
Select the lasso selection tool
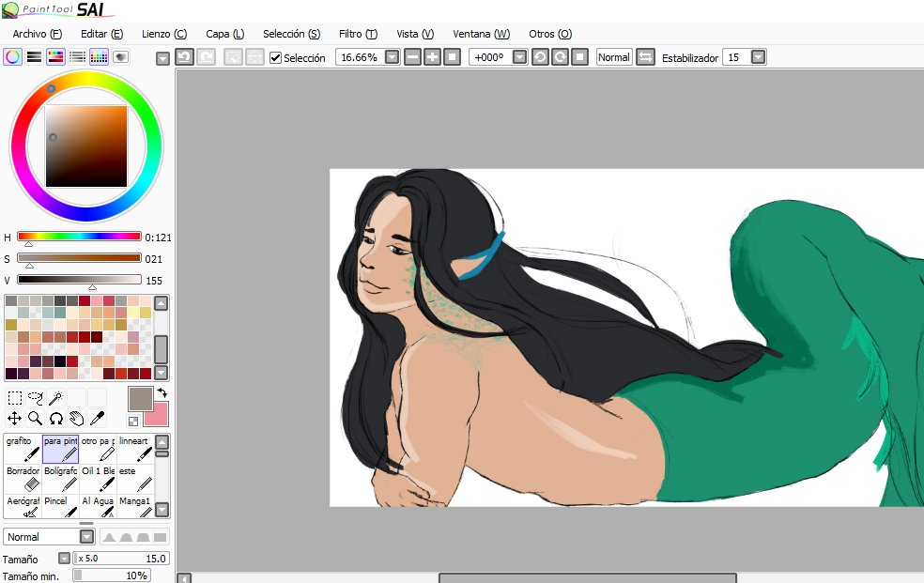(x=36, y=399)
